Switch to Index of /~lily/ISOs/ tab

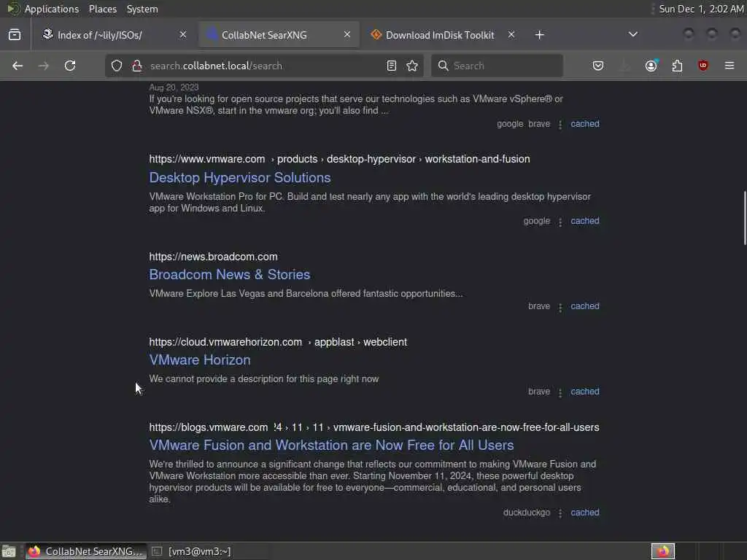pos(115,35)
